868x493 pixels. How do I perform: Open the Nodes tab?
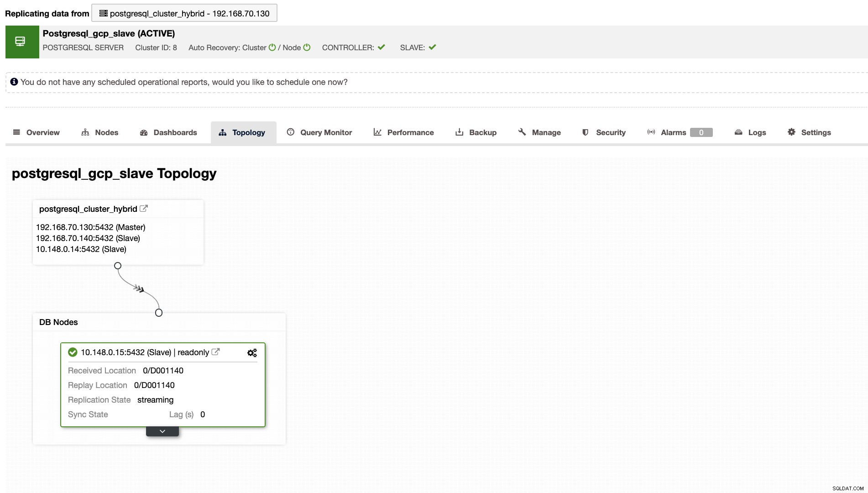click(100, 132)
